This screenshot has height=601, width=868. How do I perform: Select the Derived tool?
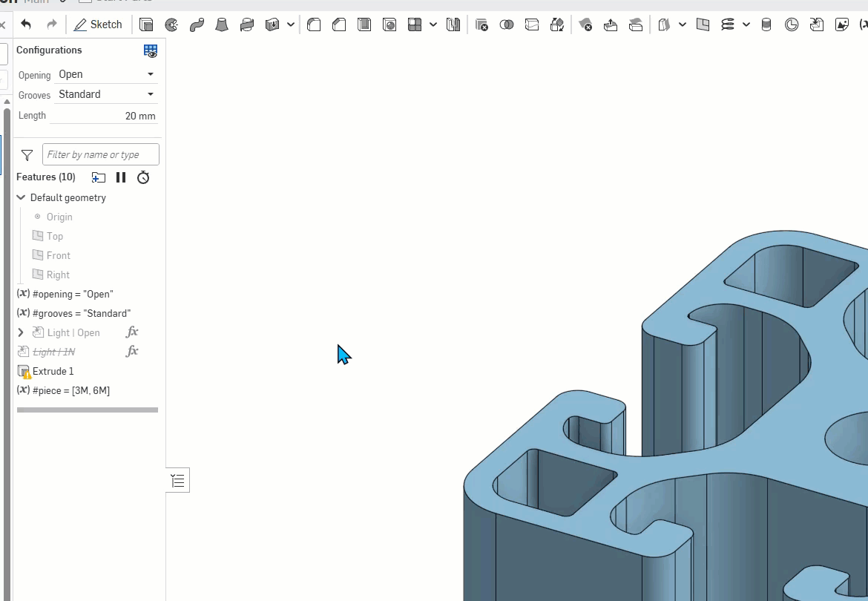point(817,24)
